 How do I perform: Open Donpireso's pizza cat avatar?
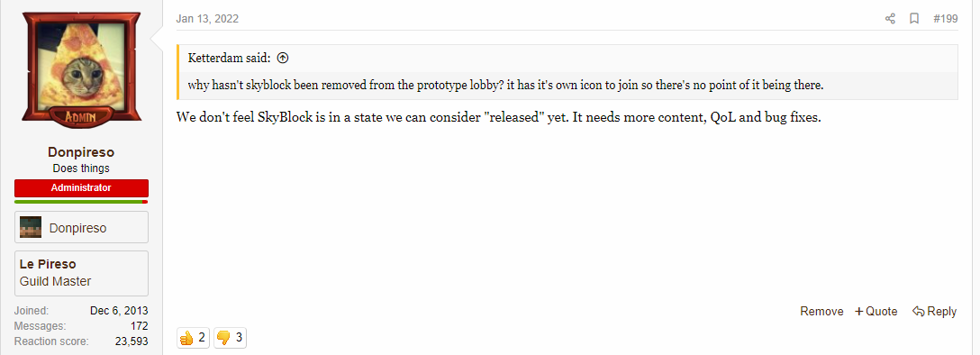tap(81, 69)
